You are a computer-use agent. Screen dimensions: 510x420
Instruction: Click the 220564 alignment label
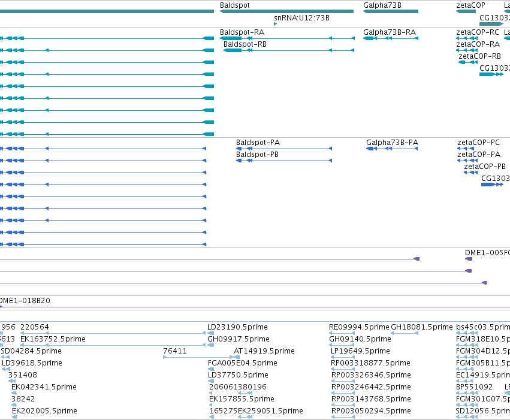(x=35, y=327)
